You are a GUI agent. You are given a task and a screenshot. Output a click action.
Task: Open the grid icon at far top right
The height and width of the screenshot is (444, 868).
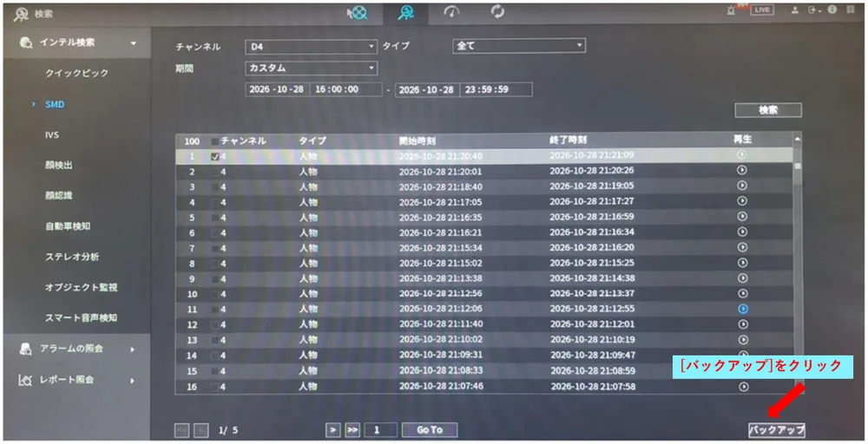pos(851,10)
